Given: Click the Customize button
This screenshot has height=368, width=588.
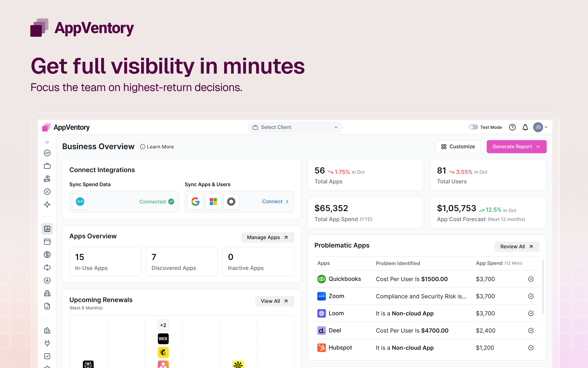Looking at the screenshot, I should point(458,147).
